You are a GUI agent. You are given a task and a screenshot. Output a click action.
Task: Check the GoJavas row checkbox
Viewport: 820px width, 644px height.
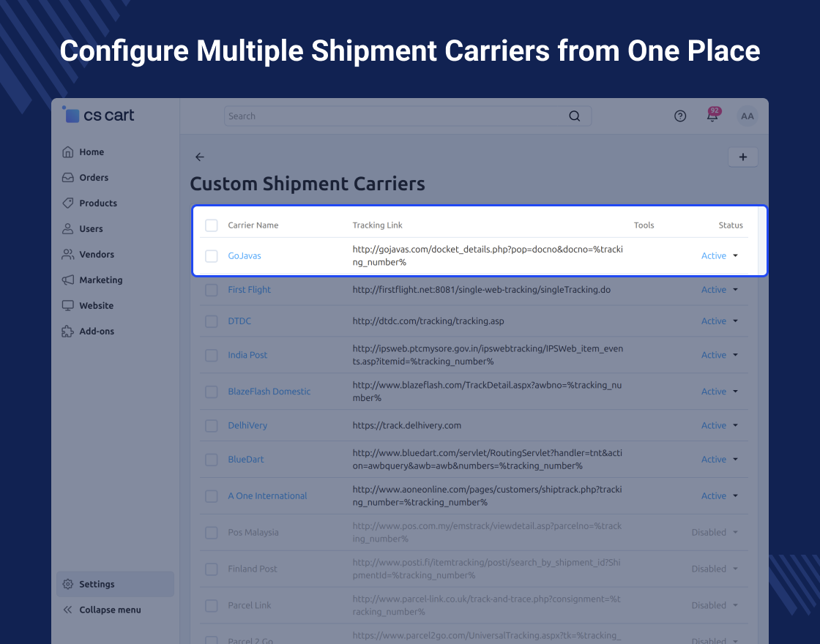click(x=212, y=255)
